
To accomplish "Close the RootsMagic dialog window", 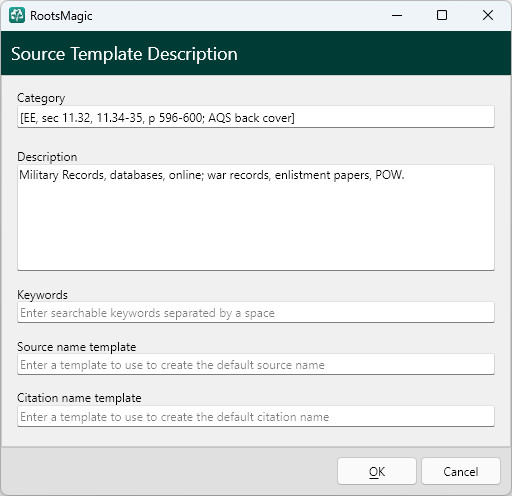I will click(488, 15).
